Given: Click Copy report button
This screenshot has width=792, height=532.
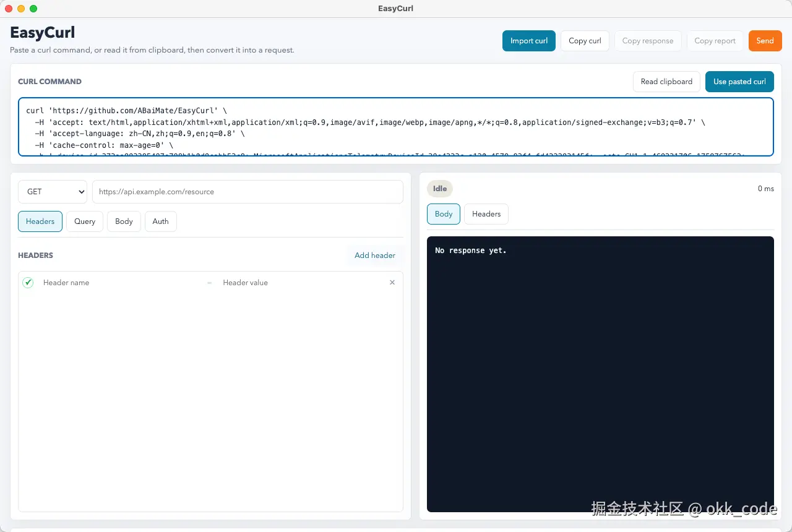Looking at the screenshot, I should tap(715, 41).
